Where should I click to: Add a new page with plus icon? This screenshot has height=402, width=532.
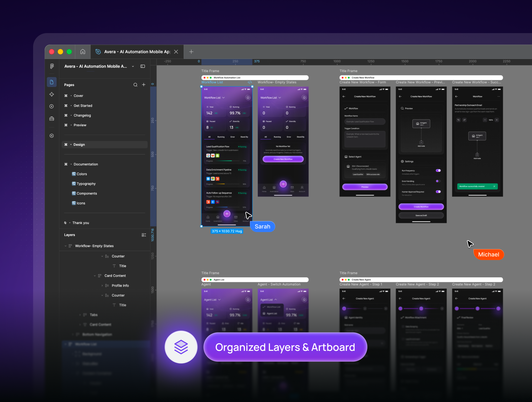click(144, 85)
